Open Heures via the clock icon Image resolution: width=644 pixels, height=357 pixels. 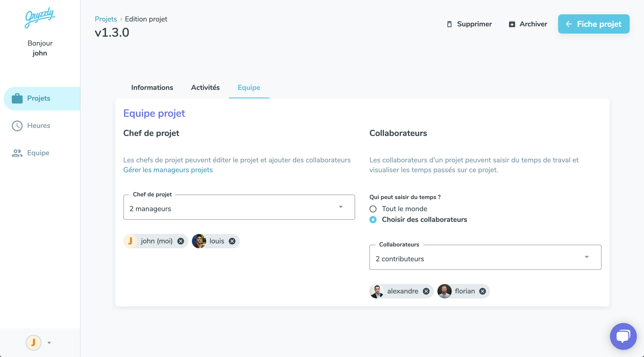click(17, 126)
